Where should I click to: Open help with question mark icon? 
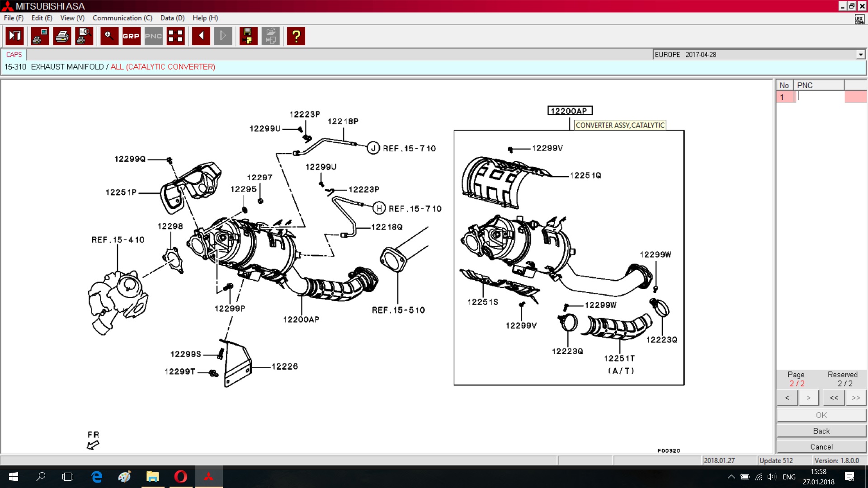[296, 36]
